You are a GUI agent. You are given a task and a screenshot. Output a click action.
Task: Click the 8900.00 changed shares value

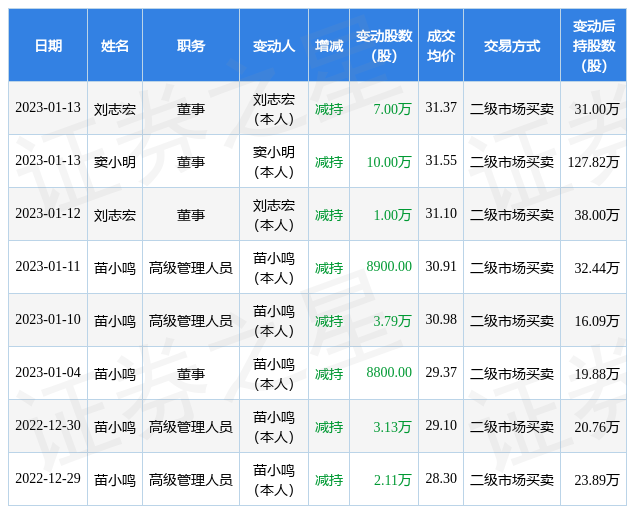389,267
